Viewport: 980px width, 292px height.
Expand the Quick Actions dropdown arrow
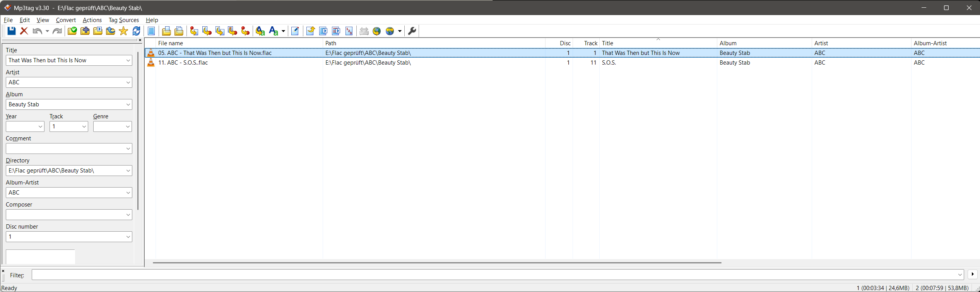pos(283,31)
